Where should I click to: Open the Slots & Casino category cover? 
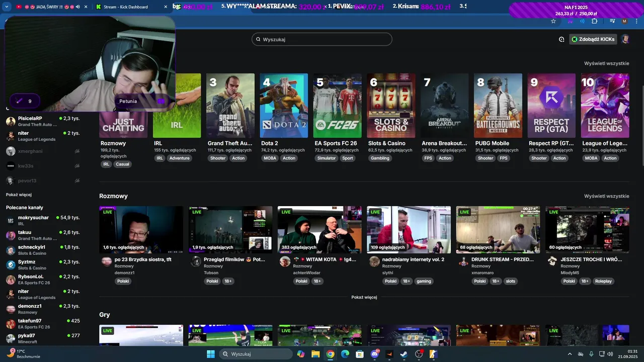pyautogui.click(x=391, y=106)
